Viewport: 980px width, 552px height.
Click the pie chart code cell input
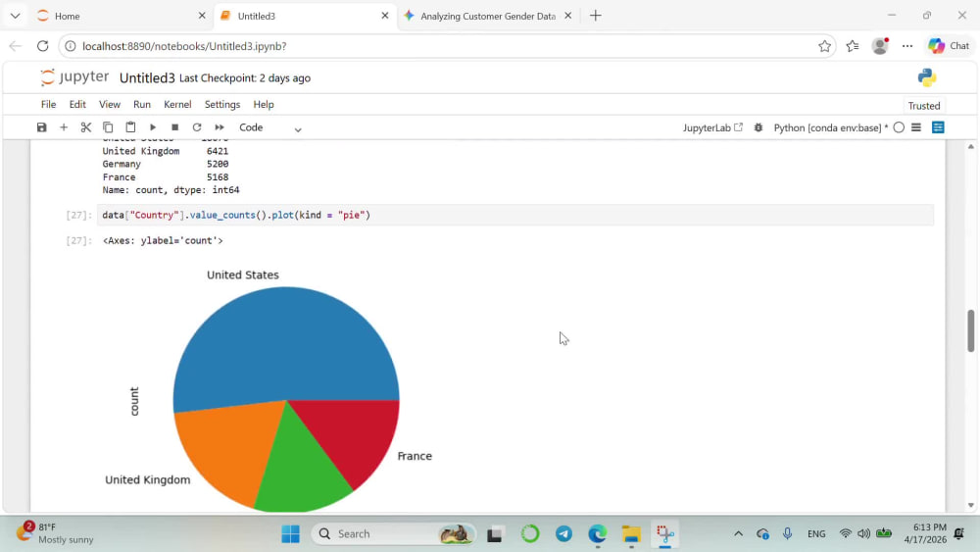point(515,215)
